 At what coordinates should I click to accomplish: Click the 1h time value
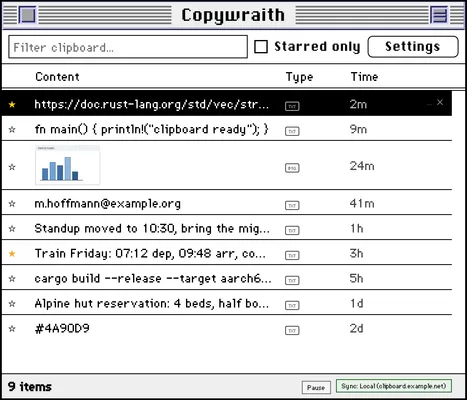point(356,229)
